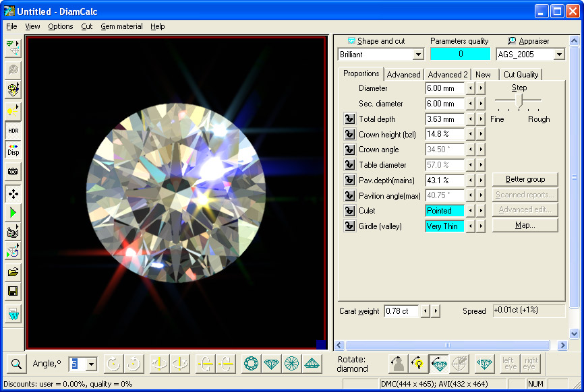Click the camera snapshot icon

pyautogui.click(x=13, y=172)
